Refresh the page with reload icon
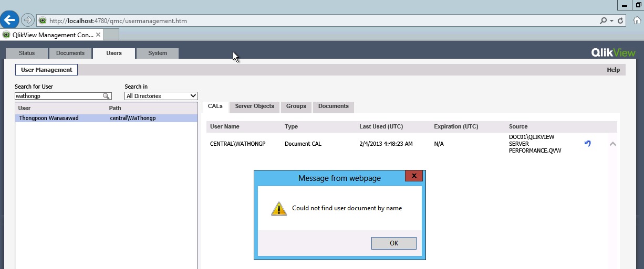This screenshot has height=269, width=644. [x=621, y=21]
